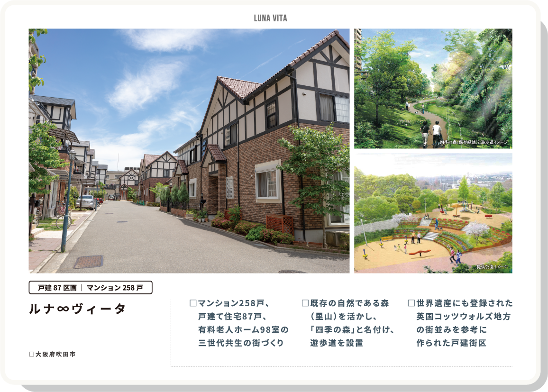The width and height of the screenshot is (548, 392).
Task: Open the Tudor-style houses street photo
Action: tap(189, 151)
